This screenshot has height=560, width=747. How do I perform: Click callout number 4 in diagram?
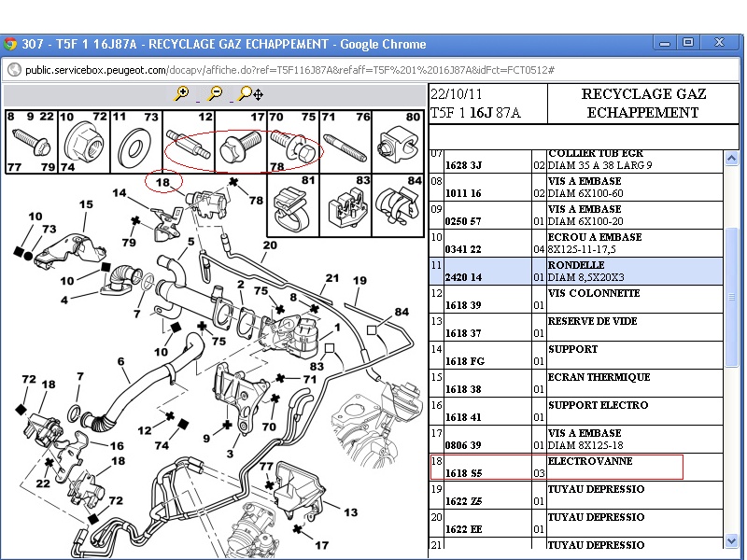click(x=64, y=300)
